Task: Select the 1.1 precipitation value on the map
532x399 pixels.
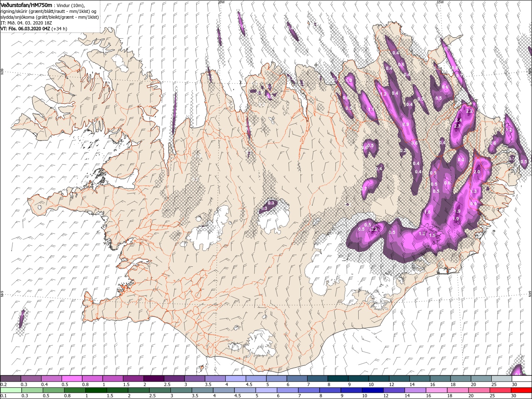Action: [371, 109]
